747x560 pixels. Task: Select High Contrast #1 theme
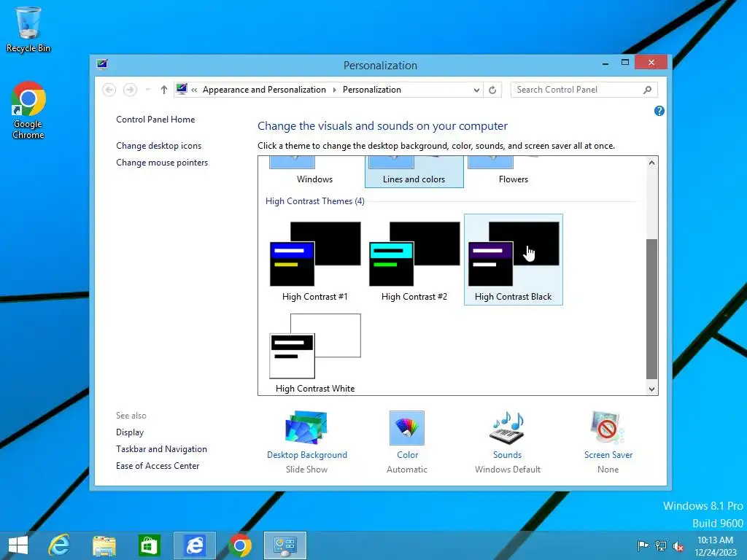point(315,260)
